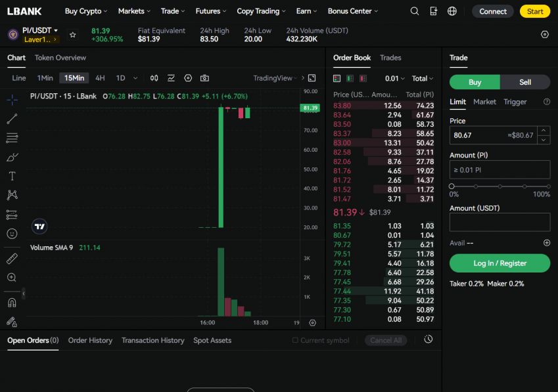
Task: Select the 1Min interval
Action: click(45, 78)
